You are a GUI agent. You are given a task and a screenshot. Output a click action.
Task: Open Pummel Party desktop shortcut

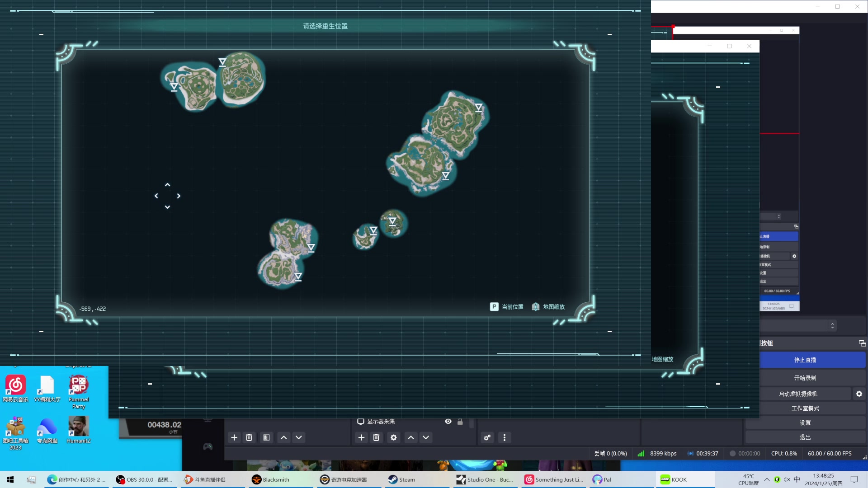pyautogui.click(x=79, y=391)
